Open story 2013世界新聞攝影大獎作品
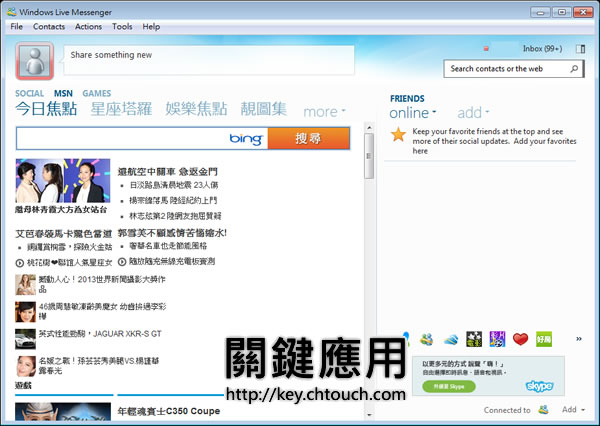Image resolution: width=600 pixels, height=426 pixels. pos(102,284)
